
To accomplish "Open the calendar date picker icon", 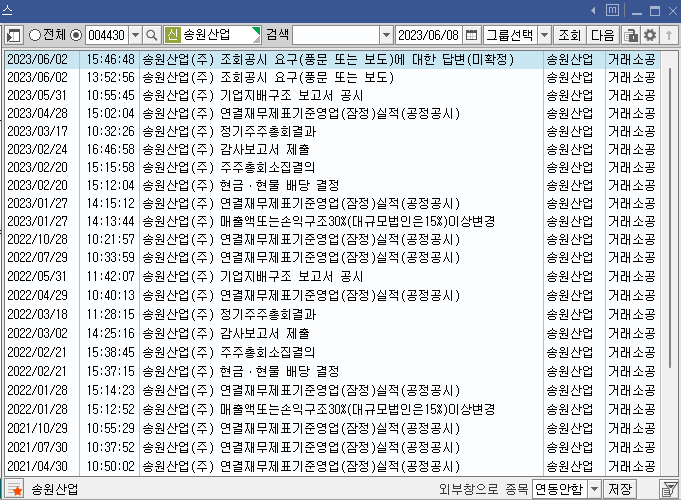I will pyautogui.click(x=471, y=35).
